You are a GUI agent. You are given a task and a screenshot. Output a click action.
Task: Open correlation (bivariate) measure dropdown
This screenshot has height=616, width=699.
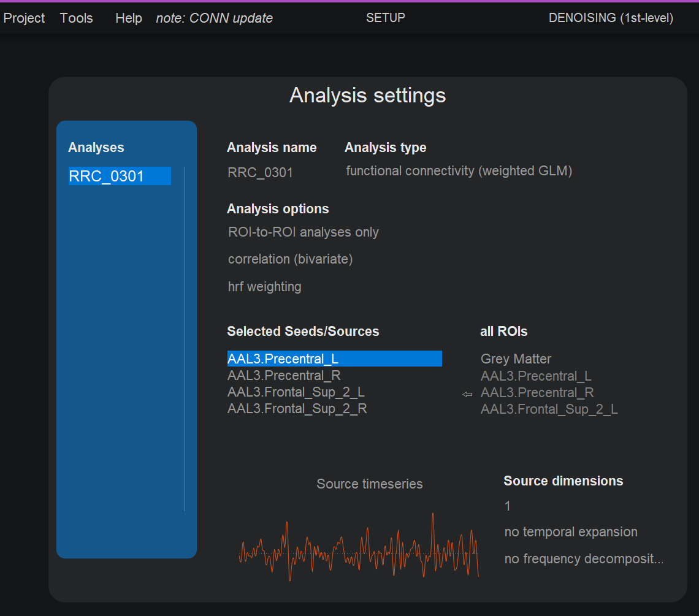pyautogui.click(x=290, y=259)
